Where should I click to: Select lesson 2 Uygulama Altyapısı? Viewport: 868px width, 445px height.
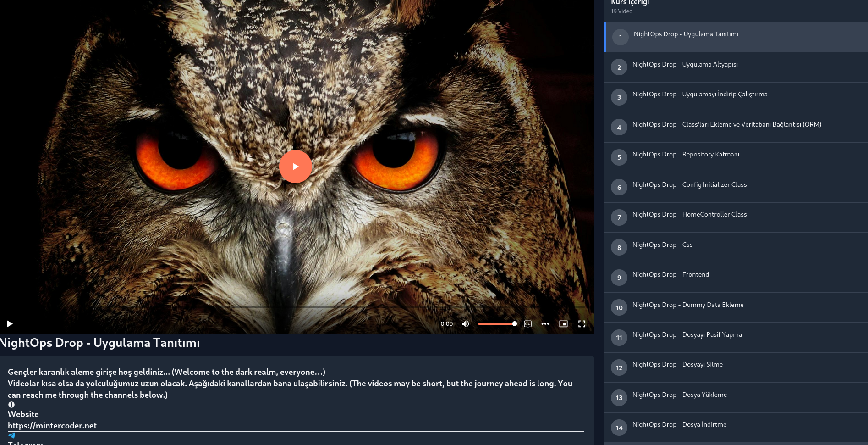coord(736,67)
